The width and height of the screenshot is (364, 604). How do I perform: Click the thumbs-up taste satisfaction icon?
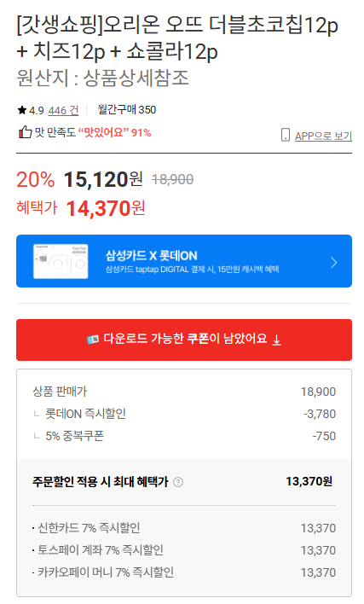(x=25, y=132)
